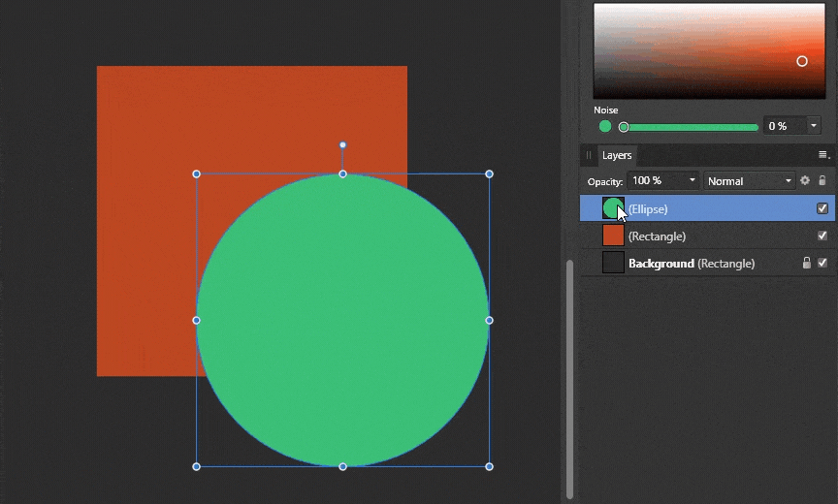Viewport: 838px width, 504px height.
Task: Select the Background layer thumbnail
Action: click(613, 263)
